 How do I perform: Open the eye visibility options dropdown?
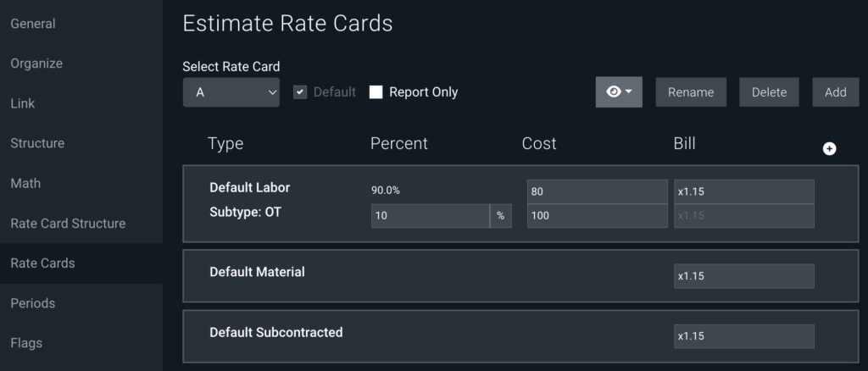(619, 91)
